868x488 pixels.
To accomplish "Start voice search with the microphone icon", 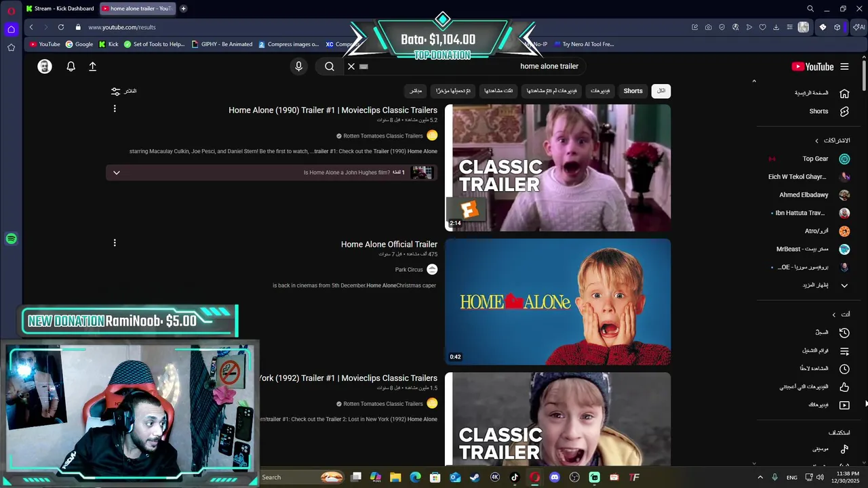I will (298, 66).
